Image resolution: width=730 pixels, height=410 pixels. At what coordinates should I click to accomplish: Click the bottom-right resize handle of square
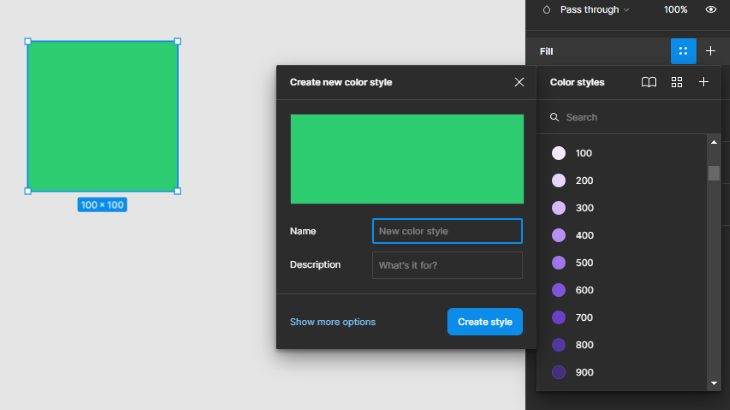(x=177, y=191)
